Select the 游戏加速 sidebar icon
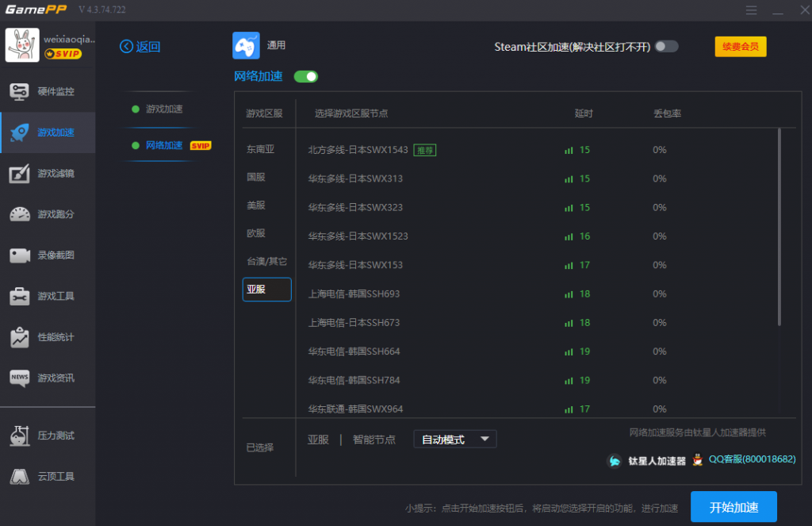This screenshot has width=812, height=526. [x=48, y=132]
